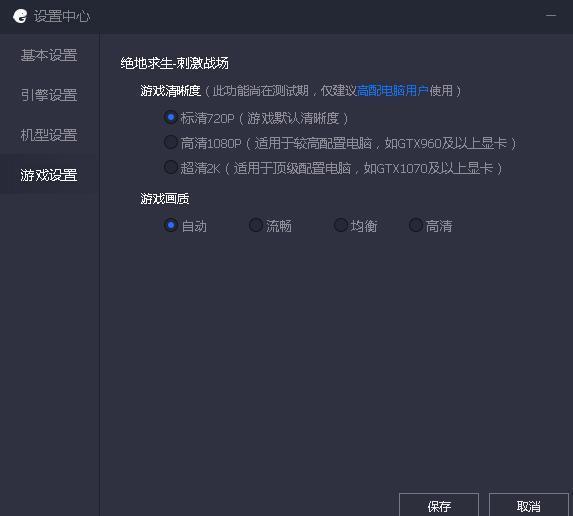
Task: Select the 游戏设置 tab
Action: pyautogui.click(x=49, y=175)
